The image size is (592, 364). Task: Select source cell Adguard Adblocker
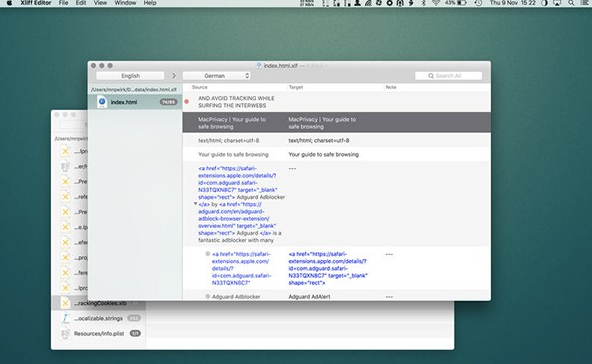coord(236,297)
